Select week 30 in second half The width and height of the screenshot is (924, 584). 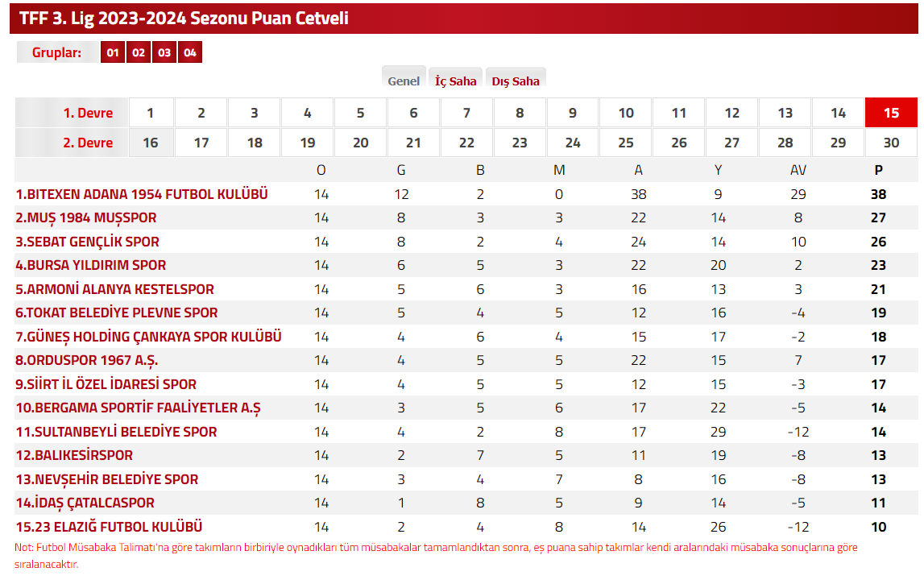[x=891, y=143]
